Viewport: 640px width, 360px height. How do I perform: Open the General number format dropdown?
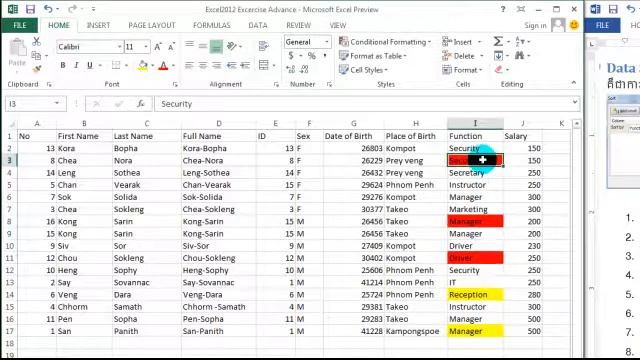tap(327, 42)
